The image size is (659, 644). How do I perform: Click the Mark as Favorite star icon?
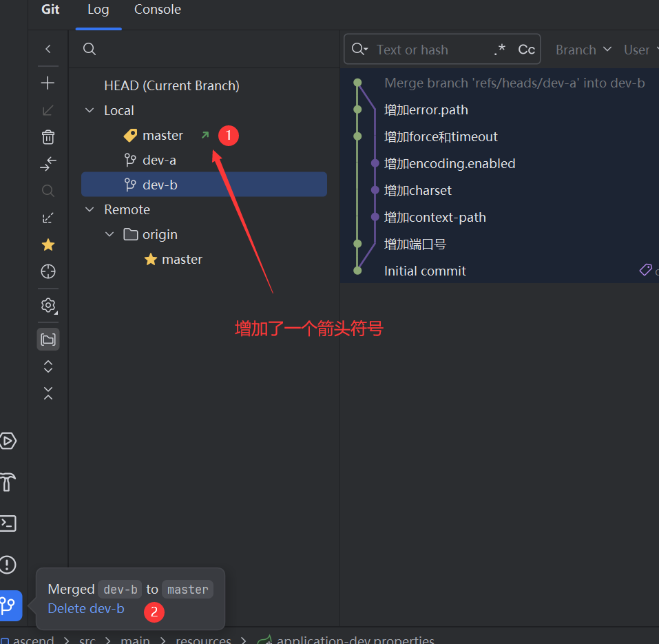[x=48, y=245]
